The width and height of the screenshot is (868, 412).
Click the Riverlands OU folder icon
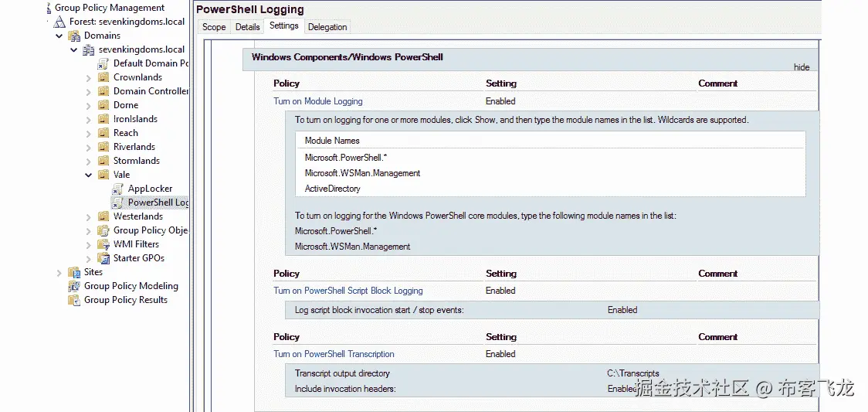click(x=103, y=147)
